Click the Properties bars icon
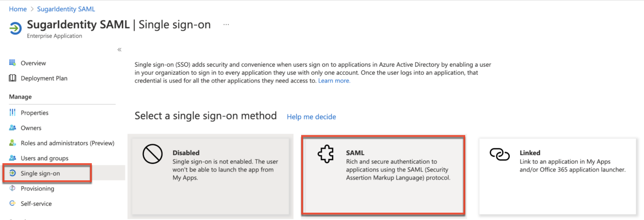The image size is (644, 220). click(12, 112)
